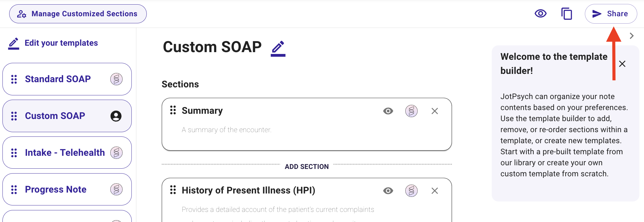The height and width of the screenshot is (222, 644).
Task: Click the user avatar icon on Custom SOAP
Action: (x=116, y=116)
